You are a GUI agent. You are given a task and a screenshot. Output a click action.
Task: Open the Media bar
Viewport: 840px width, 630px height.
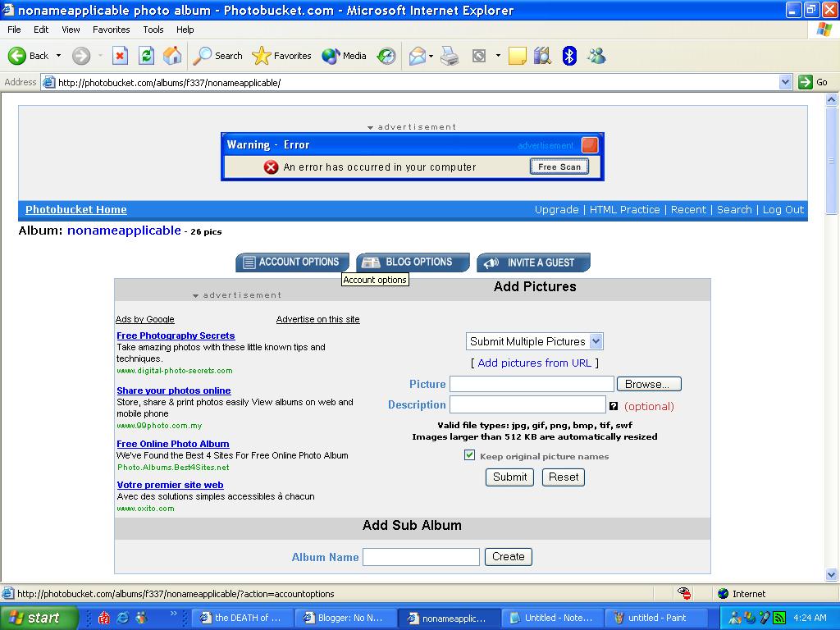[344, 56]
